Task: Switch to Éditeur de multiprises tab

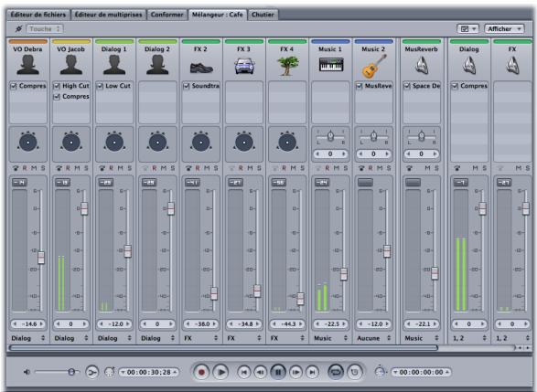Action: 108,15
